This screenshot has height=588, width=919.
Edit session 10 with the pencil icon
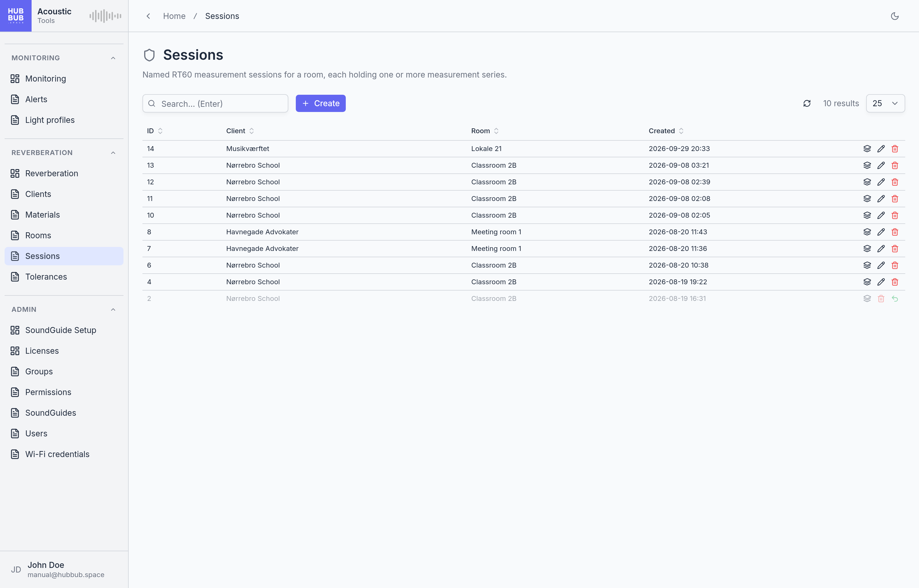[x=881, y=215]
